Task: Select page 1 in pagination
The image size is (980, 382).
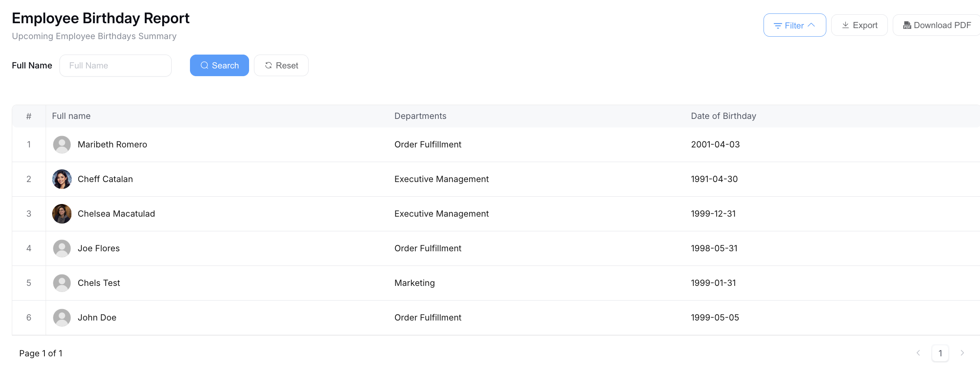Action: pyautogui.click(x=940, y=353)
